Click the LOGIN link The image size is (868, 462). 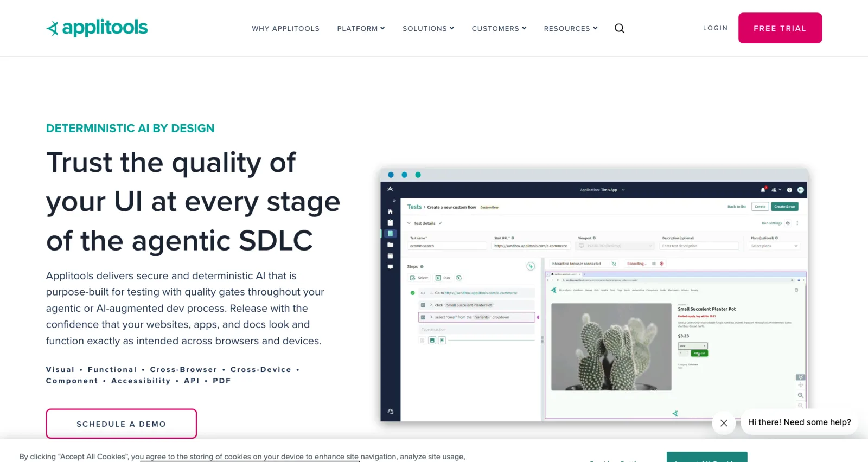715,28
